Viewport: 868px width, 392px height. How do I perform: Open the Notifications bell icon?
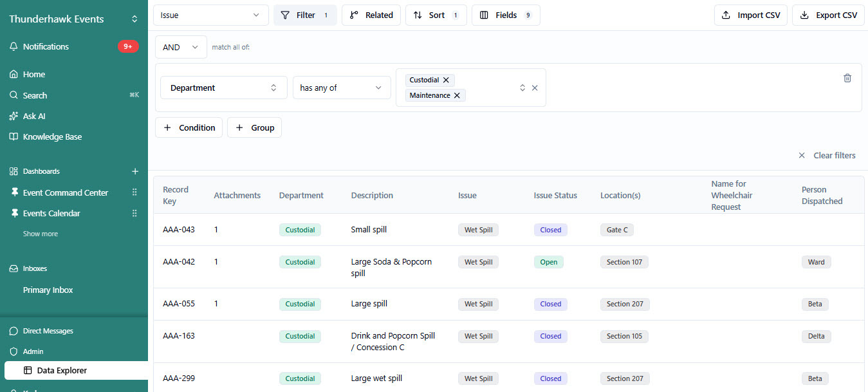coord(14,46)
